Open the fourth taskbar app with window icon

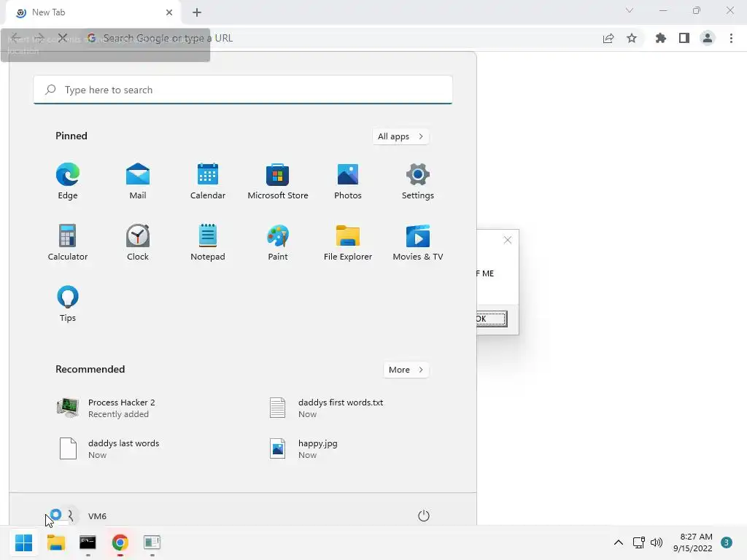point(152,542)
